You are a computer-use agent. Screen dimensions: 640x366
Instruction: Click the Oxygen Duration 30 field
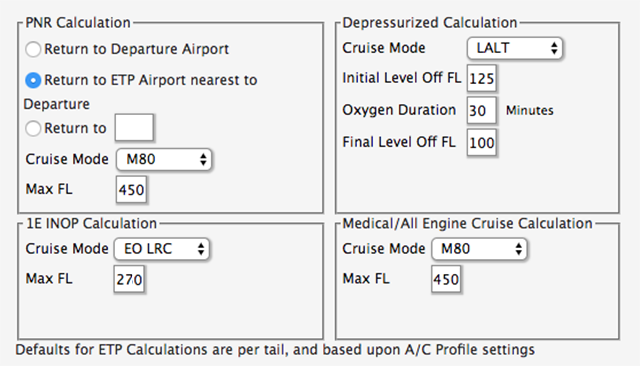[x=482, y=110]
